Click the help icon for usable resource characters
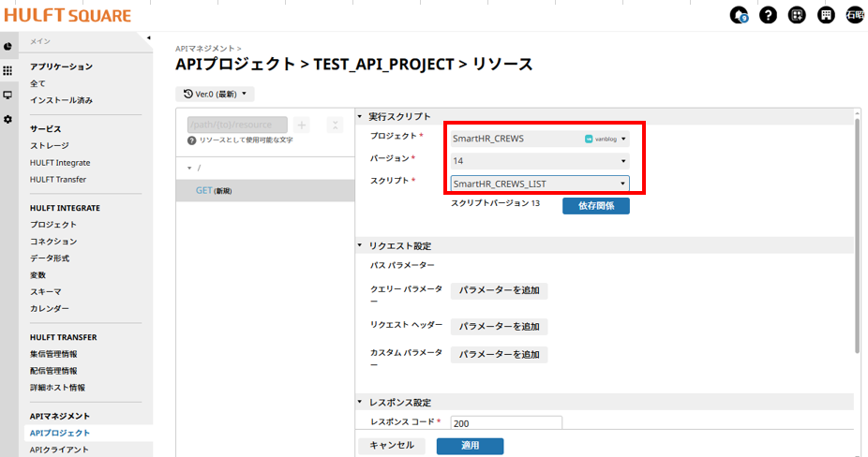The height and width of the screenshot is (457, 868). 191,140
